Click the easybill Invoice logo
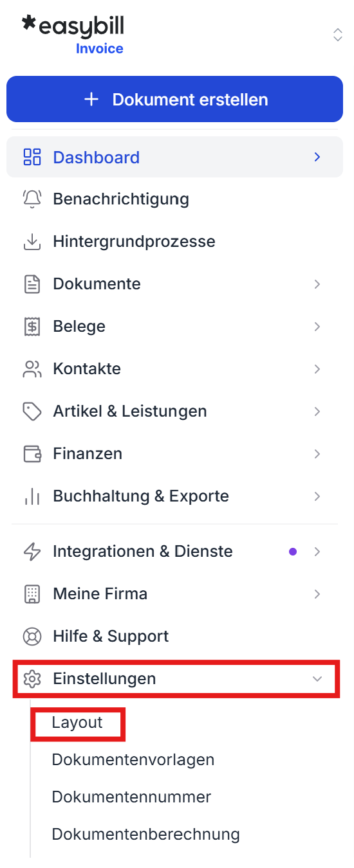354x868 pixels. [x=73, y=35]
